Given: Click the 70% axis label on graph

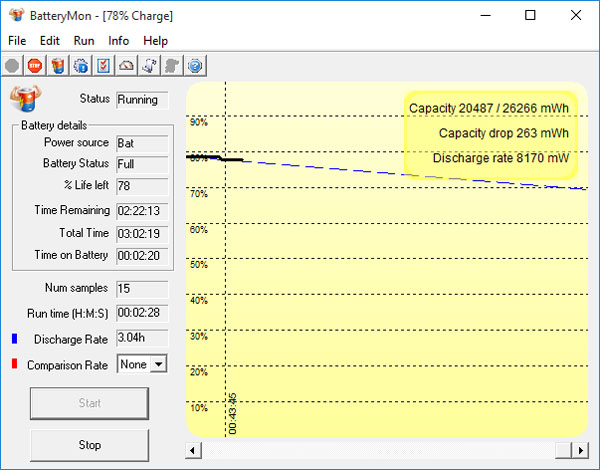Looking at the screenshot, I should click(x=199, y=194).
